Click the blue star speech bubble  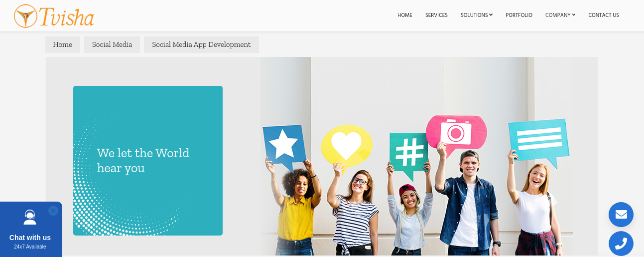284,145
